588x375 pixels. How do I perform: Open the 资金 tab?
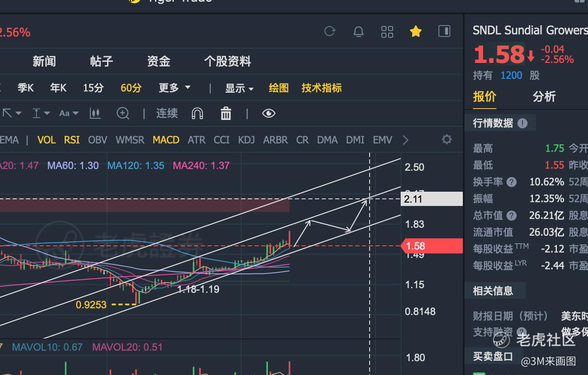pyautogui.click(x=159, y=62)
